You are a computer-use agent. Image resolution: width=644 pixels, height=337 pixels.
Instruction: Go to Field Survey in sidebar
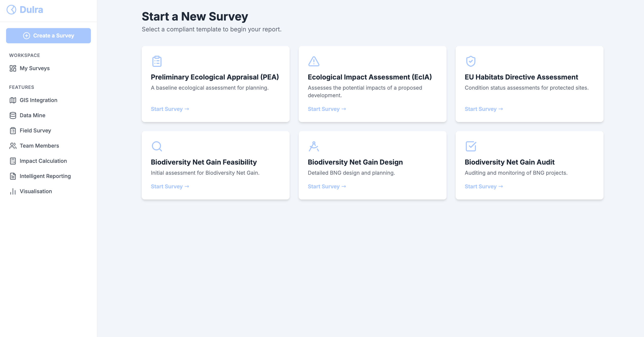point(35,131)
